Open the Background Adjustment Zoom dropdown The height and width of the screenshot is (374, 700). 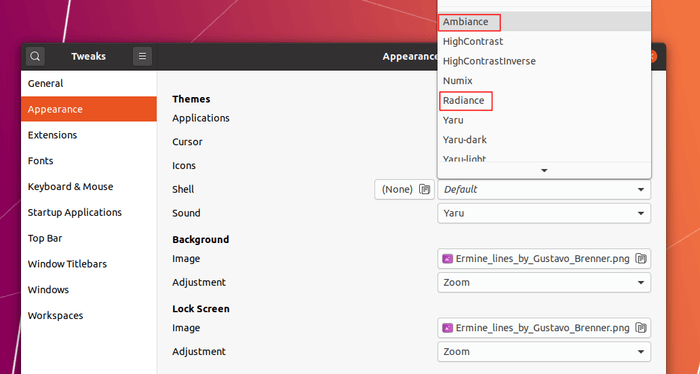544,283
